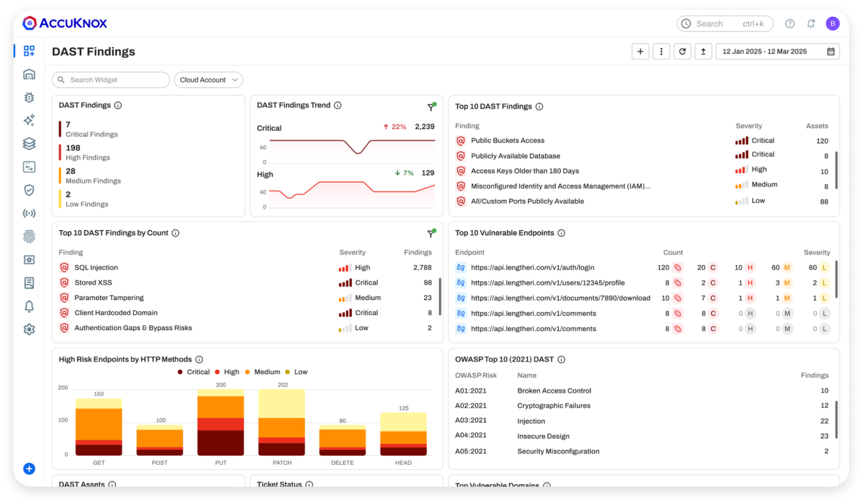Click the blue plus button at bottom left
The height and width of the screenshot is (504, 863).
coord(29,468)
